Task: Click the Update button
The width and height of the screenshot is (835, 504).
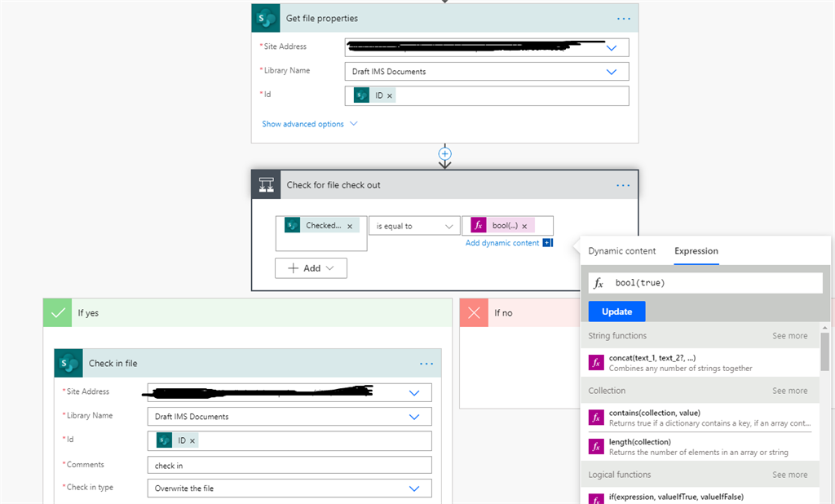Action: (x=616, y=311)
